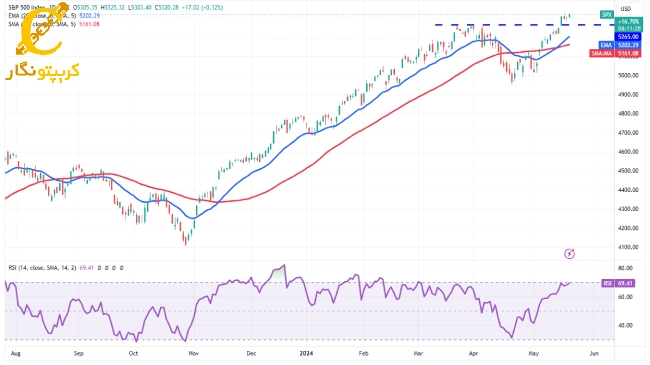Click the close value C5320.28

(x=167, y=7)
